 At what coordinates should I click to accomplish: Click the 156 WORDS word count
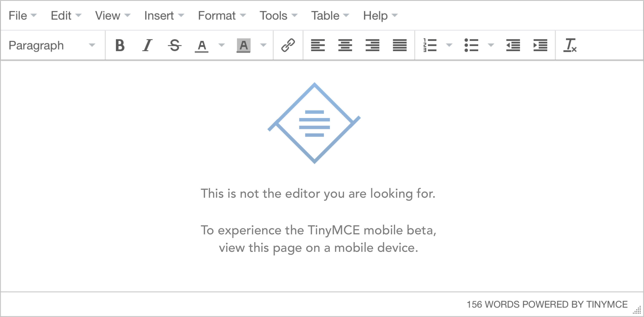pyautogui.click(x=493, y=304)
